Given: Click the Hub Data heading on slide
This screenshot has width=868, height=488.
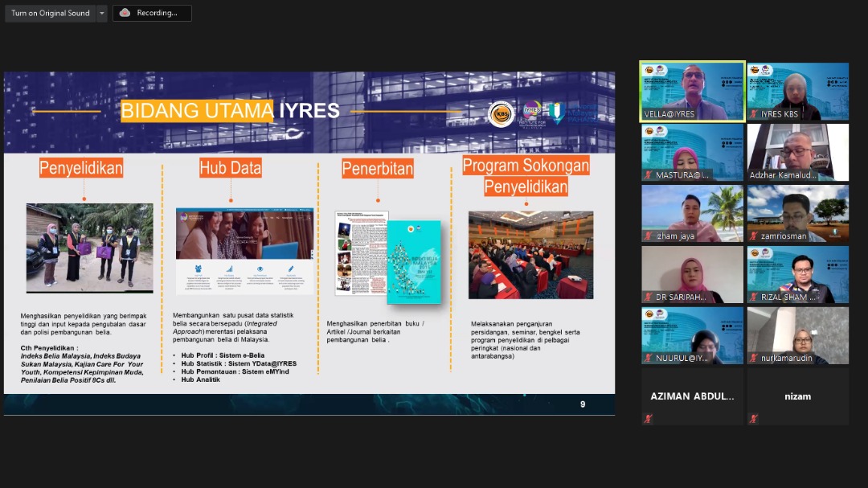Looking at the screenshot, I should click(231, 168).
